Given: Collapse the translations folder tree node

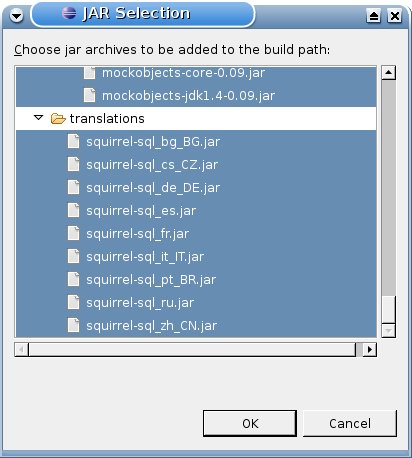Looking at the screenshot, I should [39, 118].
